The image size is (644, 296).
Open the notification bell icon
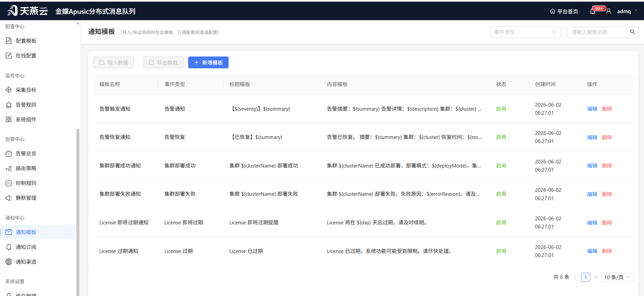coord(593,11)
